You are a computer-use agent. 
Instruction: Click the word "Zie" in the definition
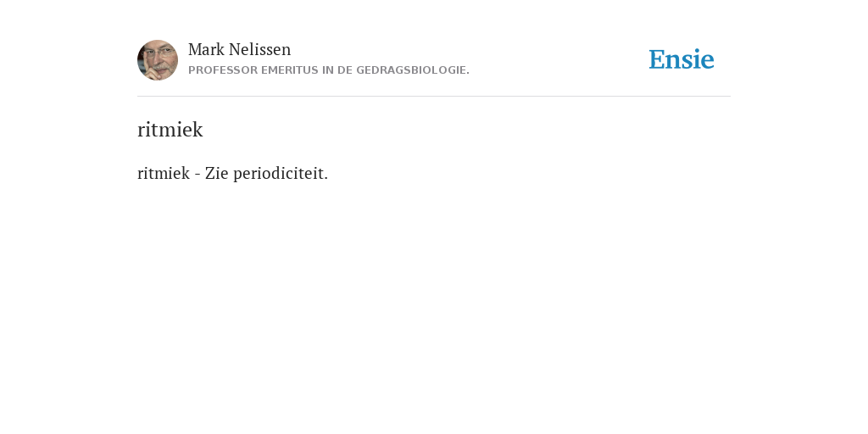[x=216, y=173]
